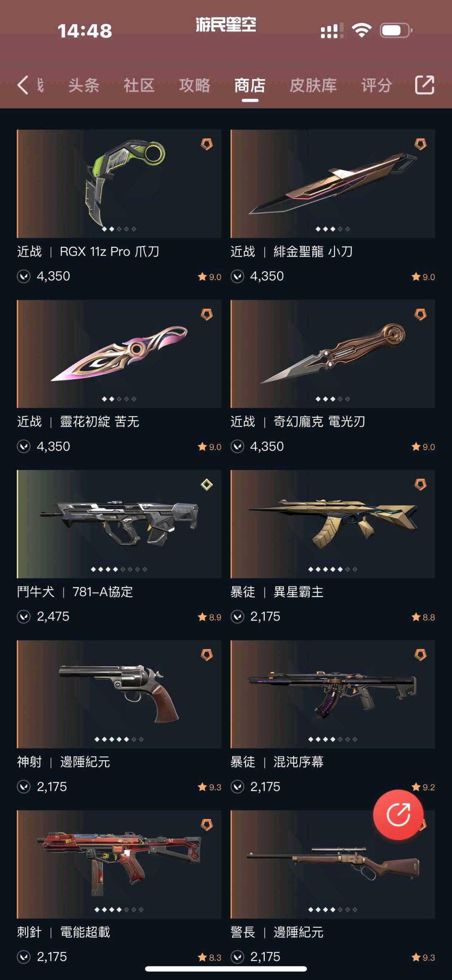Screen dimensions: 452x980
Task: Tap star rating 8.8 for 異星霸主
Action: [x=423, y=617]
